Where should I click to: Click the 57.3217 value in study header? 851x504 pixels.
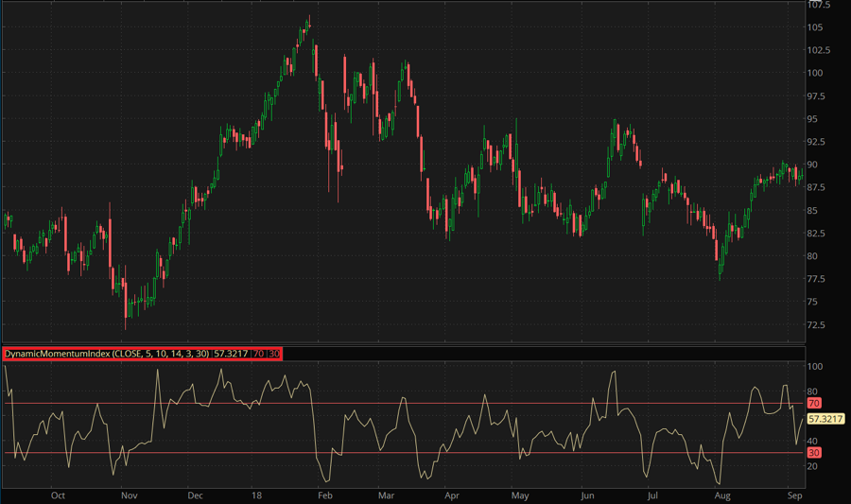232,354
